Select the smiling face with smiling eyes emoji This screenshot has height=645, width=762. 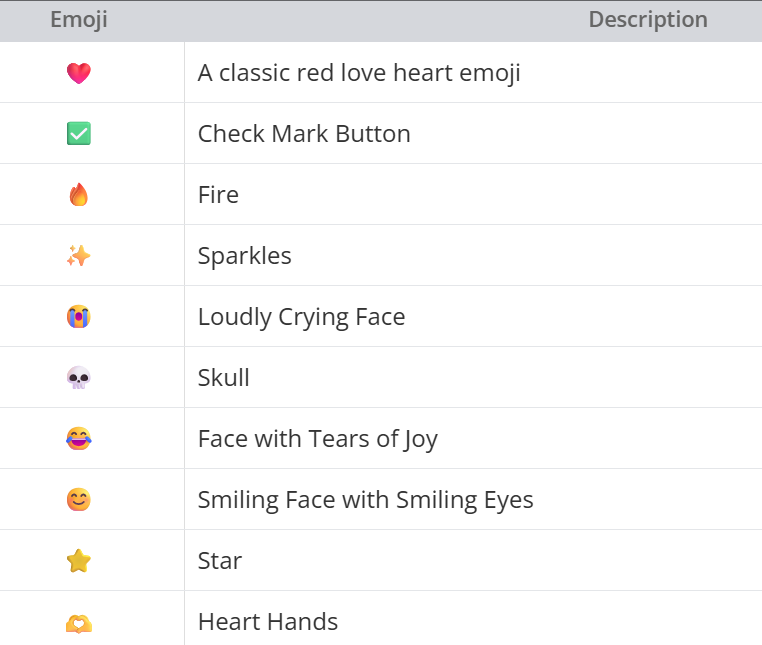pyautogui.click(x=79, y=500)
